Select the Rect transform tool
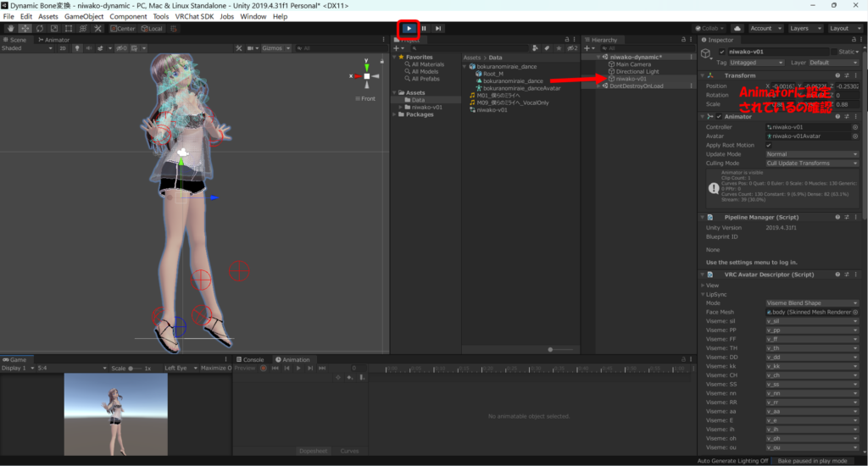868x466 pixels. [x=70, y=28]
